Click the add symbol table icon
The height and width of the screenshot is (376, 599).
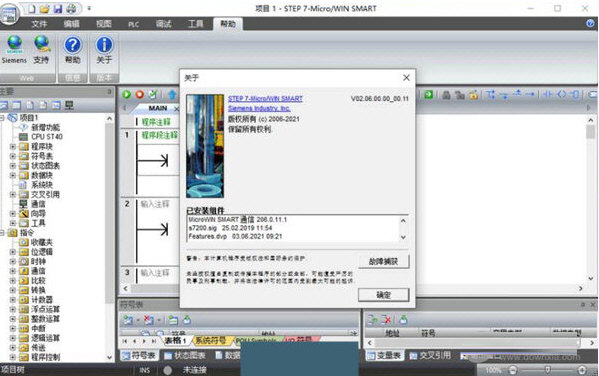pos(129,320)
